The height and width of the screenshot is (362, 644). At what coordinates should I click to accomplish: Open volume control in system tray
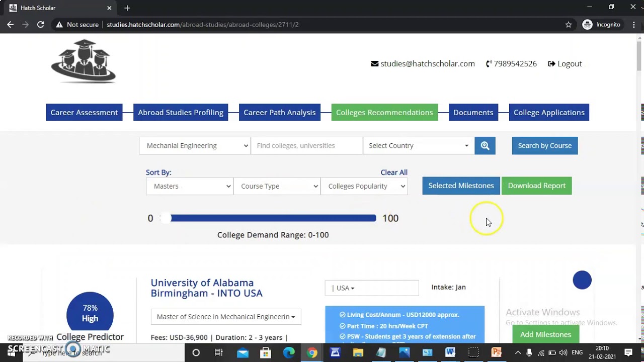click(563, 352)
